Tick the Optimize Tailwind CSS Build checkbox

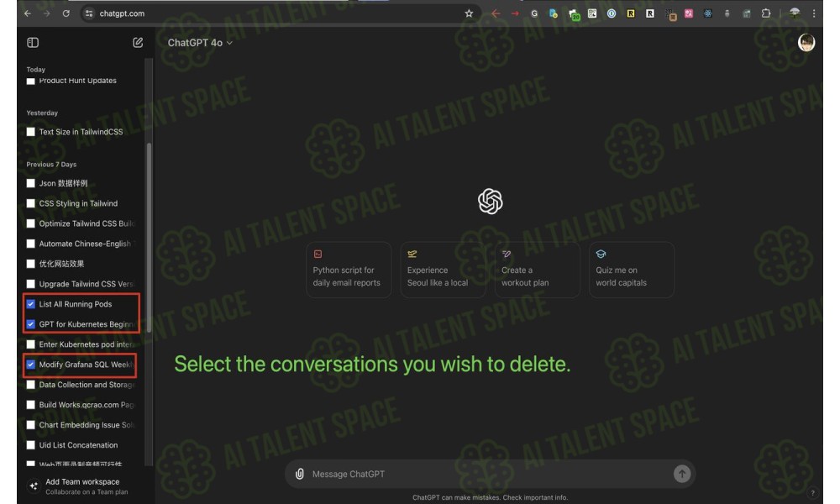(30, 223)
